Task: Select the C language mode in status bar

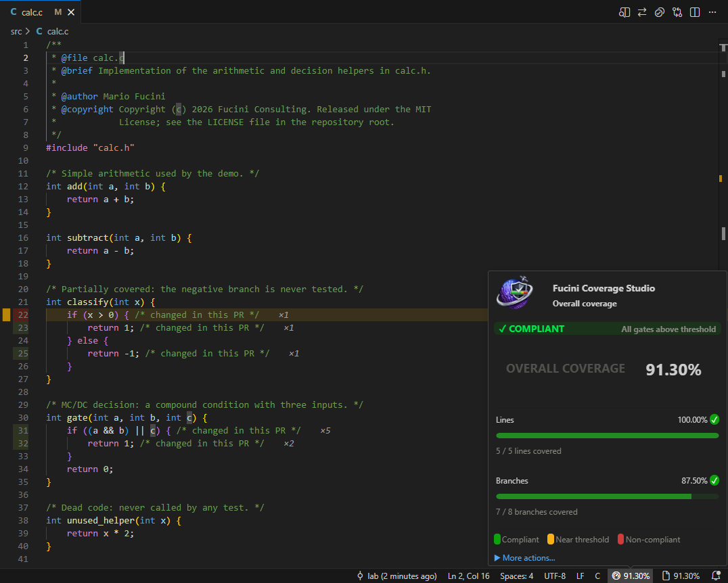Action: click(597, 576)
